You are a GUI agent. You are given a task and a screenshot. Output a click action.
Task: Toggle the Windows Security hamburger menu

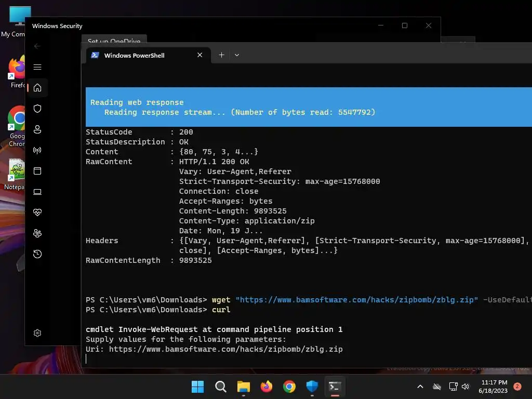click(x=37, y=67)
